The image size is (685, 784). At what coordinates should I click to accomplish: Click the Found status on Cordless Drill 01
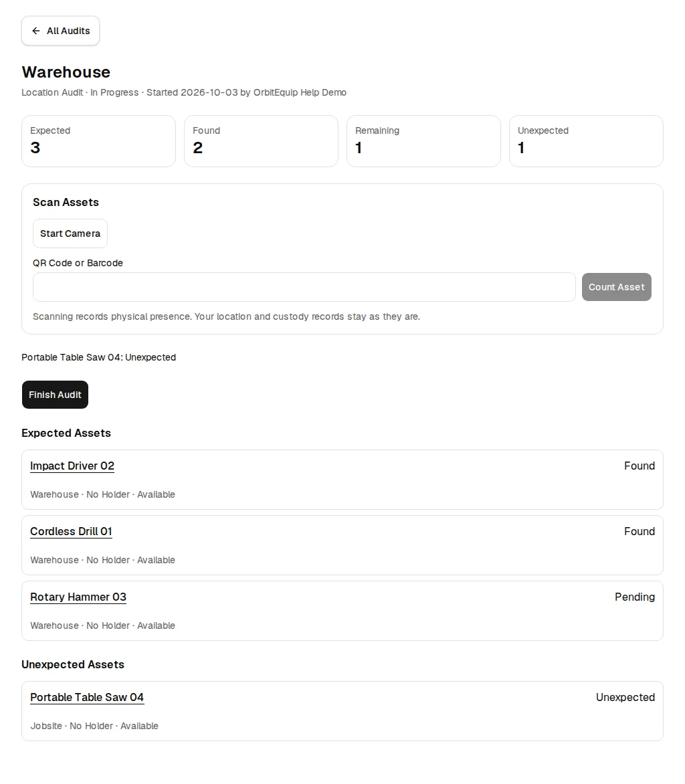click(639, 532)
